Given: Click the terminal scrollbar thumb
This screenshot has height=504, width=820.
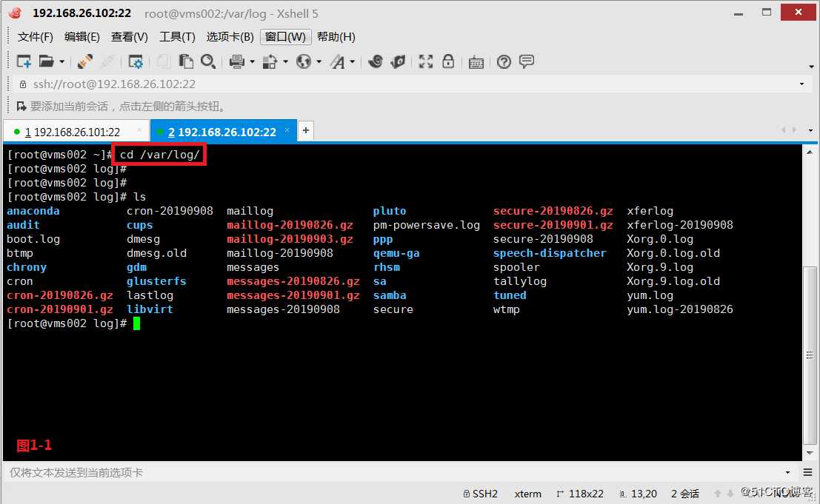Looking at the screenshot, I should click(810, 355).
